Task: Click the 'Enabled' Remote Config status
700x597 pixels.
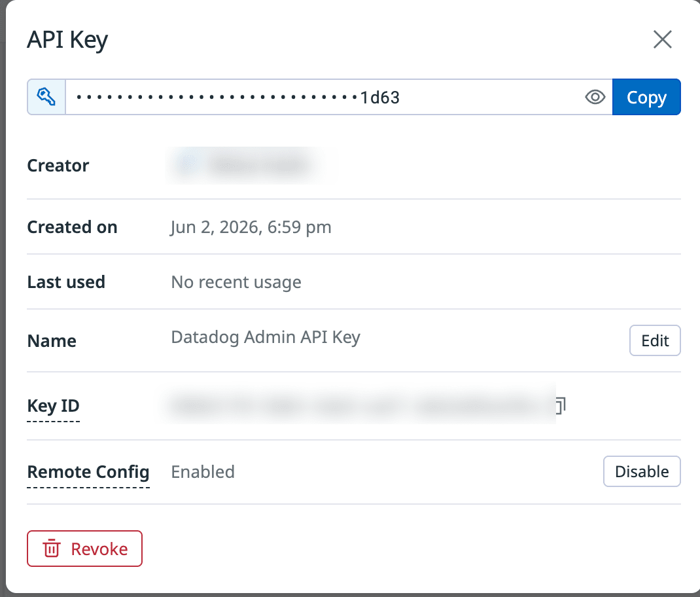Action: point(203,472)
